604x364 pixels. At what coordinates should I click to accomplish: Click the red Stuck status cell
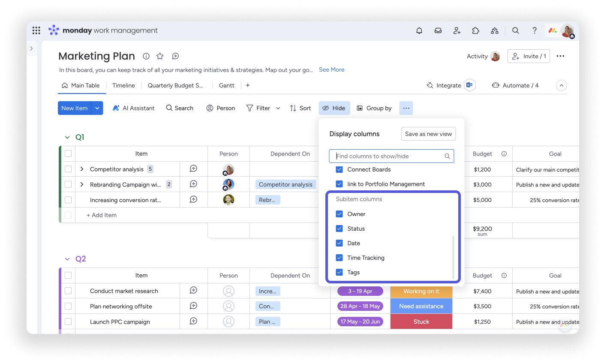421,322
